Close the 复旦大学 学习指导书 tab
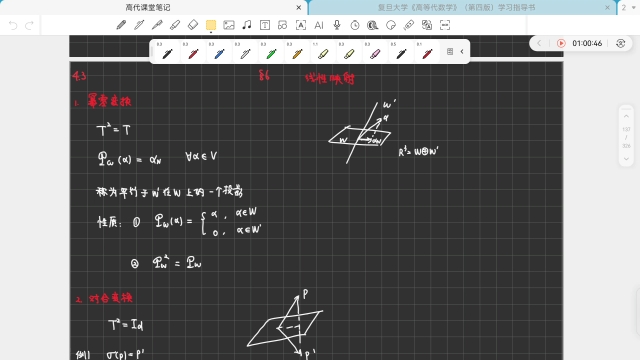This screenshot has height=360, width=640. [607, 7]
